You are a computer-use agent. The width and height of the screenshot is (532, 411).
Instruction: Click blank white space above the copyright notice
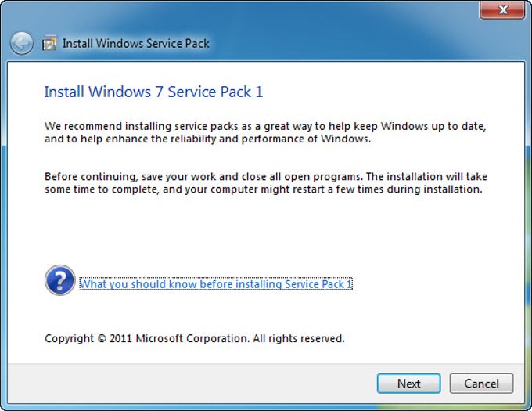tap(235, 313)
